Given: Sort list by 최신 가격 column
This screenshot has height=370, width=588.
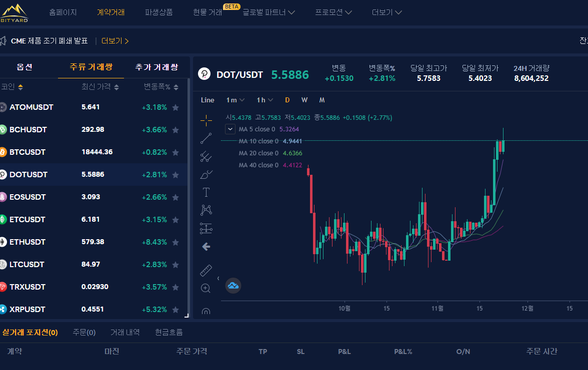Looking at the screenshot, I should click(100, 87).
